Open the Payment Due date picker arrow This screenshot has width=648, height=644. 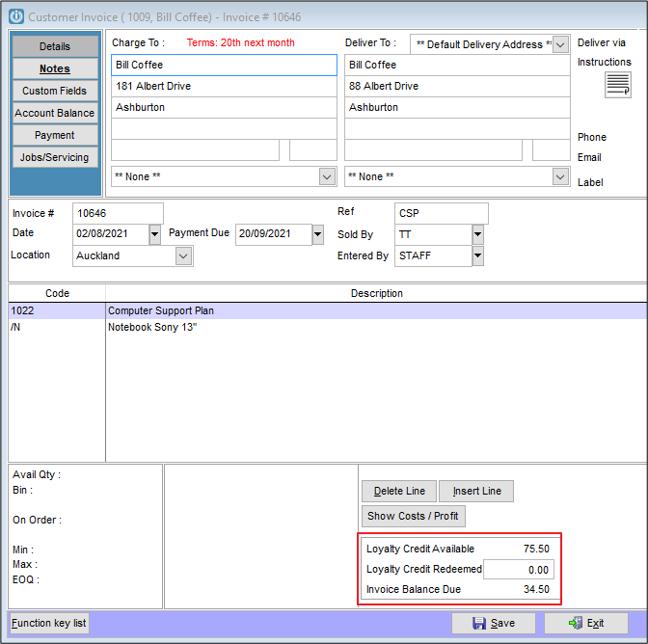[x=317, y=234]
